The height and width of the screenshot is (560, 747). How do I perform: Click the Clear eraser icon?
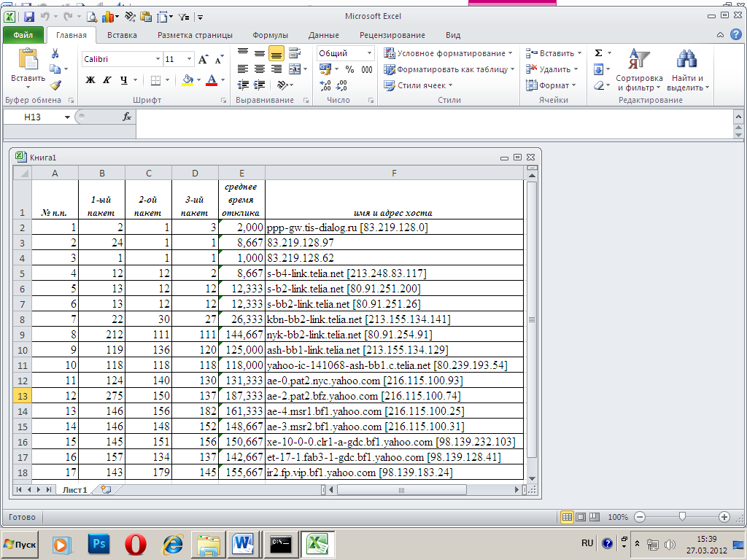pos(599,86)
